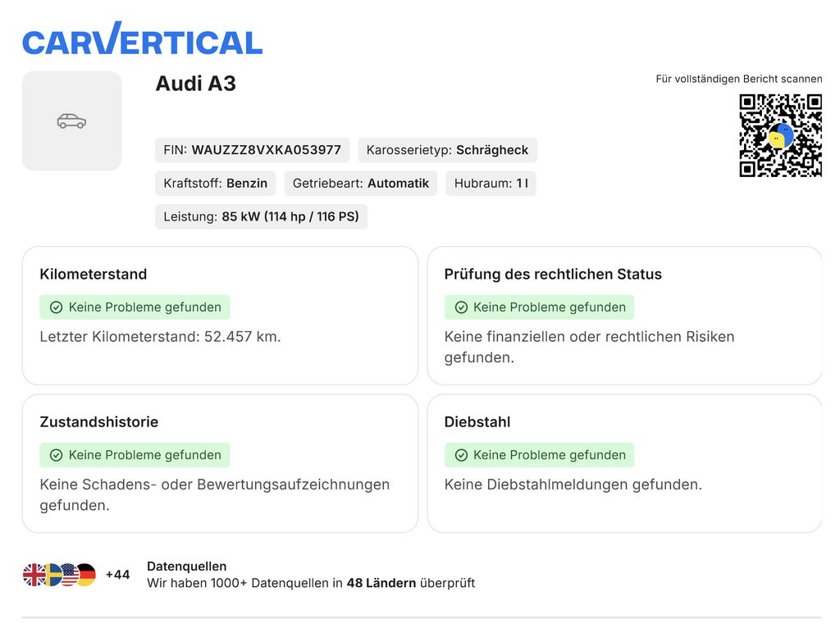Select the FIN WAUZZZ8VXKA053977 chip
Screen dimensions: 840x628
[x=253, y=150]
